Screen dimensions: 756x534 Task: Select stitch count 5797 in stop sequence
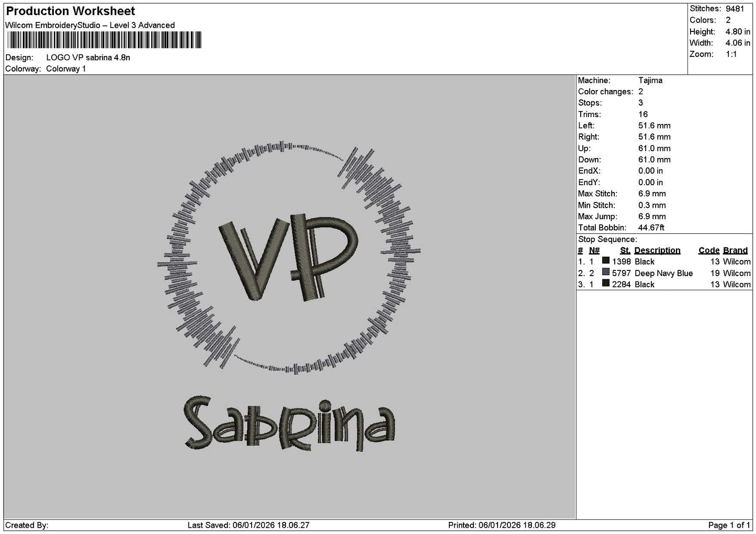622,274
